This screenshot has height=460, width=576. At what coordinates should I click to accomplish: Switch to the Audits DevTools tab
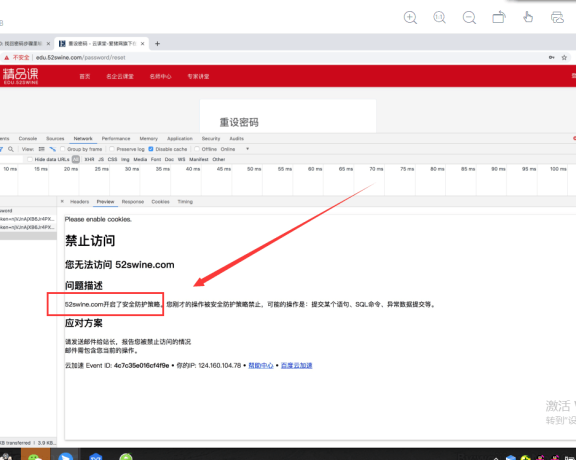coord(237,139)
